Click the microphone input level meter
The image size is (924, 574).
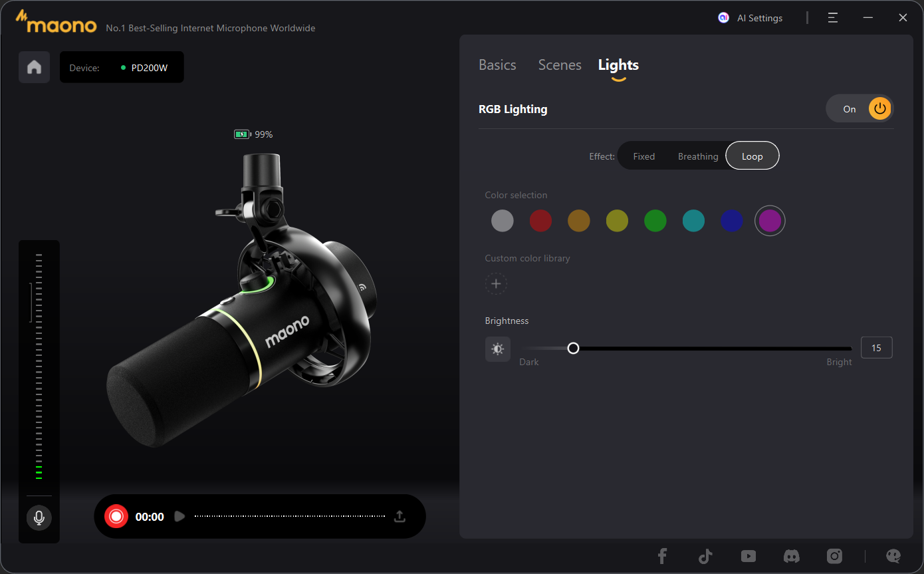click(39, 366)
